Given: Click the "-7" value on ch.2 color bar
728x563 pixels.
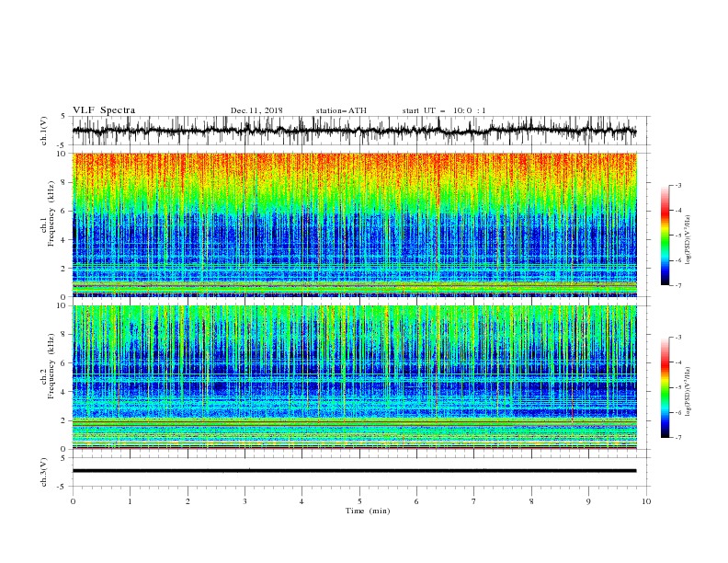Looking at the screenshot, I should pyautogui.click(x=677, y=437).
